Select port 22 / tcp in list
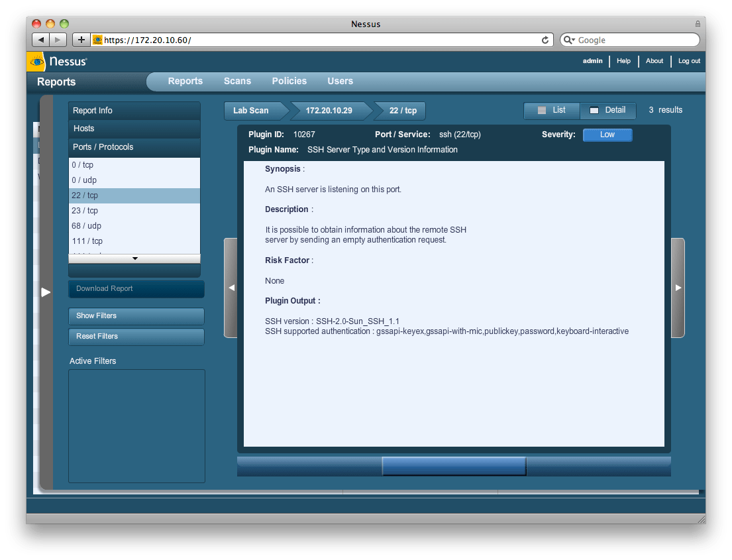The height and width of the screenshot is (560, 732). [x=134, y=196]
